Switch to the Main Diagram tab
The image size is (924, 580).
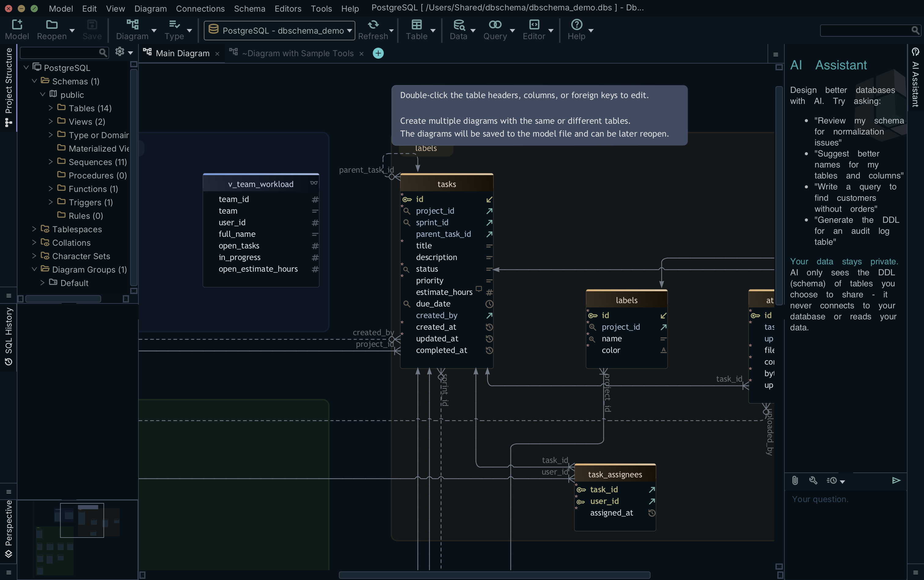pos(182,53)
